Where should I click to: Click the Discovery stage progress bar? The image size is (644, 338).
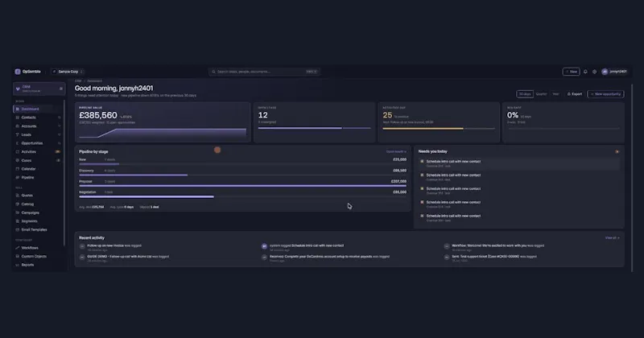click(x=243, y=175)
